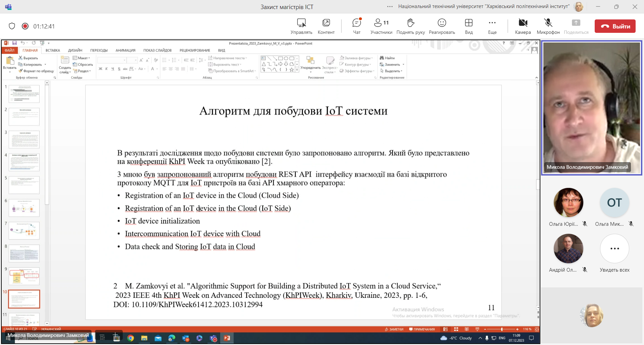Open the Chat panel in Teams
Image resolution: width=644 pixels, height=345 pixels.
[x=357, y=26]
